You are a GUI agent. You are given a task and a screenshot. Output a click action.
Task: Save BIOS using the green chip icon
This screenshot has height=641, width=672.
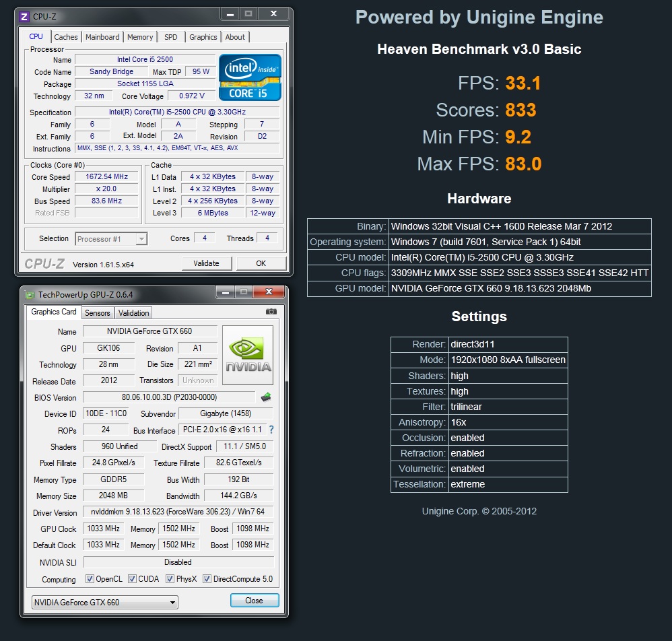[266, 397]
